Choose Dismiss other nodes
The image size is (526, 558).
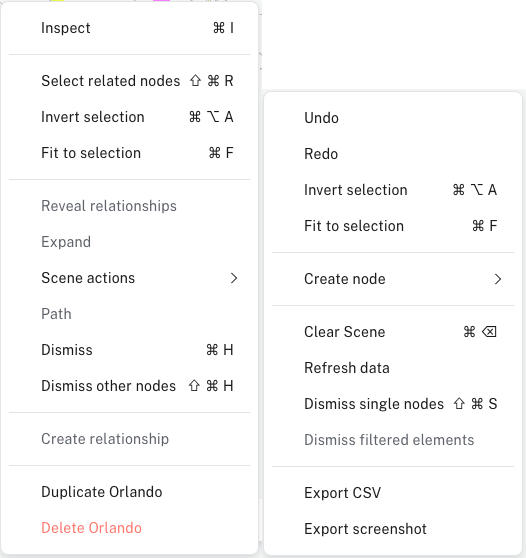130,386
